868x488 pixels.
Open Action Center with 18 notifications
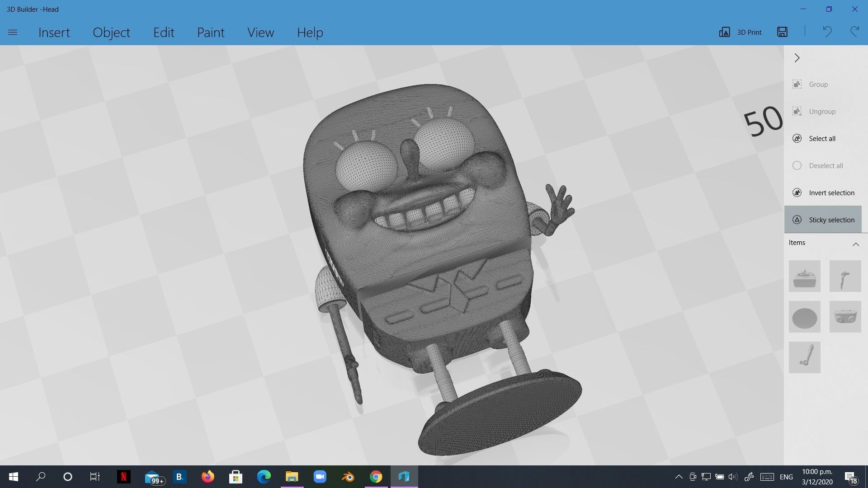pos(850,477)
